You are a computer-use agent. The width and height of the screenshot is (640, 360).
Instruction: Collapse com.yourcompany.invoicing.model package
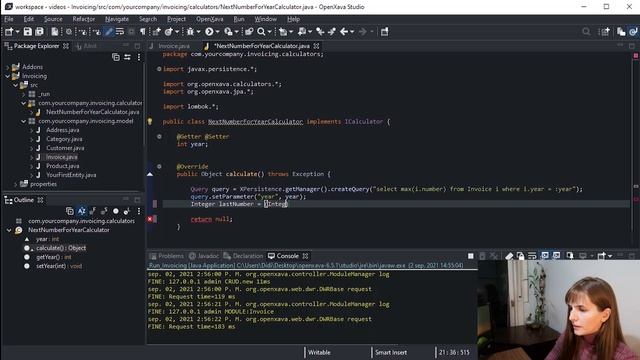[x=24, y=121]
